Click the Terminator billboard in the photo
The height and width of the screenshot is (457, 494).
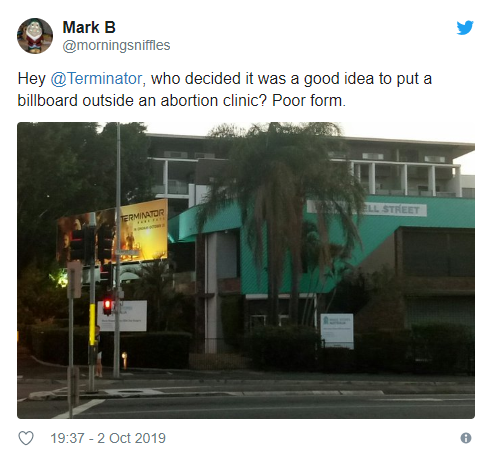point(112,232)
